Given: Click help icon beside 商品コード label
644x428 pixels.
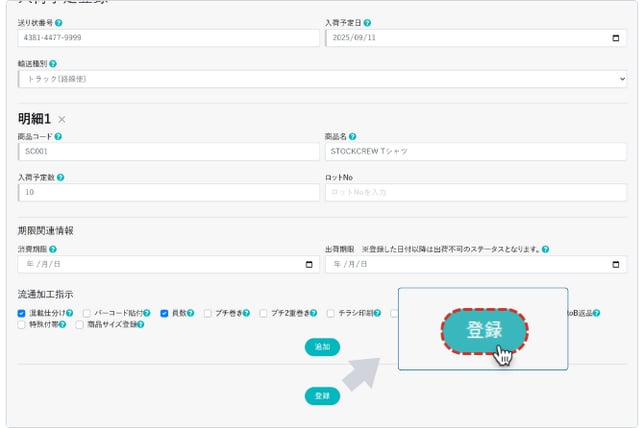Looking at the screenshot, I should 59,136.
